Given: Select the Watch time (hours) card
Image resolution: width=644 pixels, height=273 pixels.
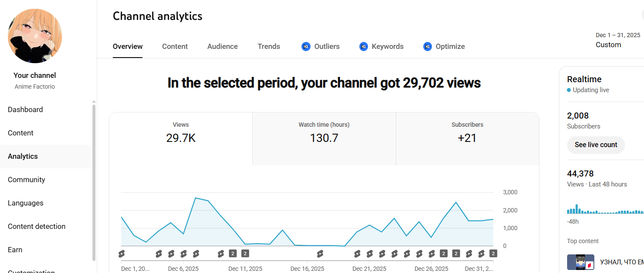Looking at the screenshot, I should tap(324, 138).
